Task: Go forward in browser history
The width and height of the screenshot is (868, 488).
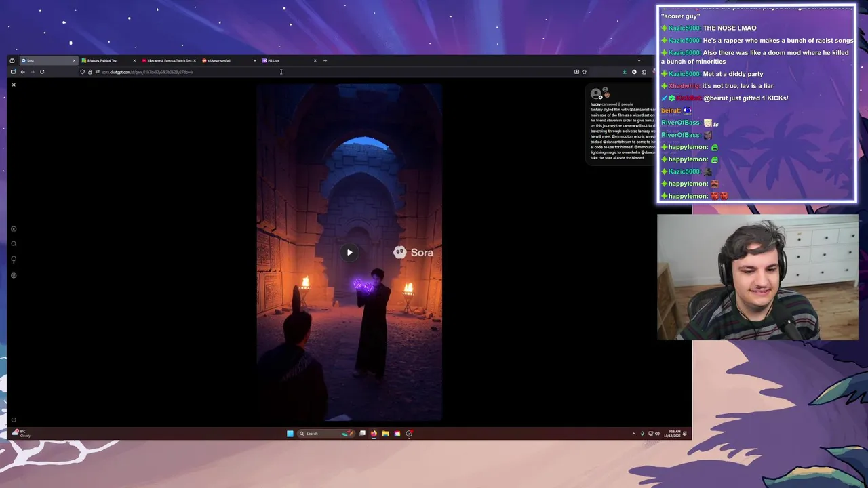Action: coord(32,72)
